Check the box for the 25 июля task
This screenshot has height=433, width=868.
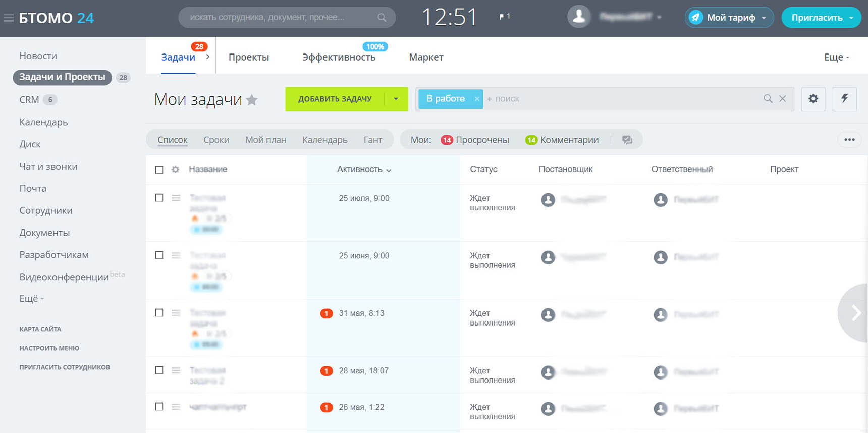pos(159,198)
